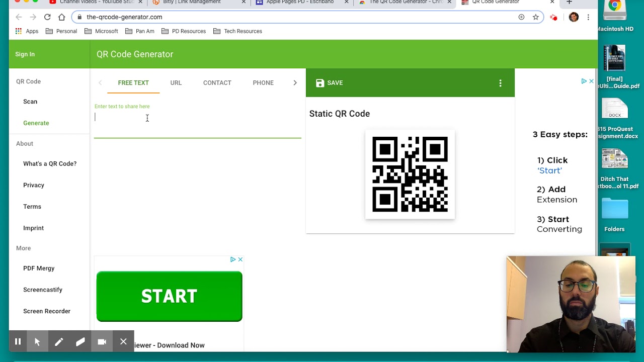Image resolution: width=644 pixels, height=362 pixels.
Task: Show more tabs with right chevron
Action: (x=295, y=82)
